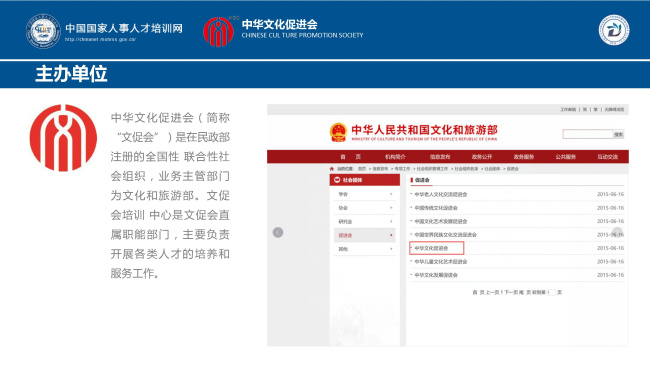Click 社会团体 in the breadcrumb trail

coord(492,169)
